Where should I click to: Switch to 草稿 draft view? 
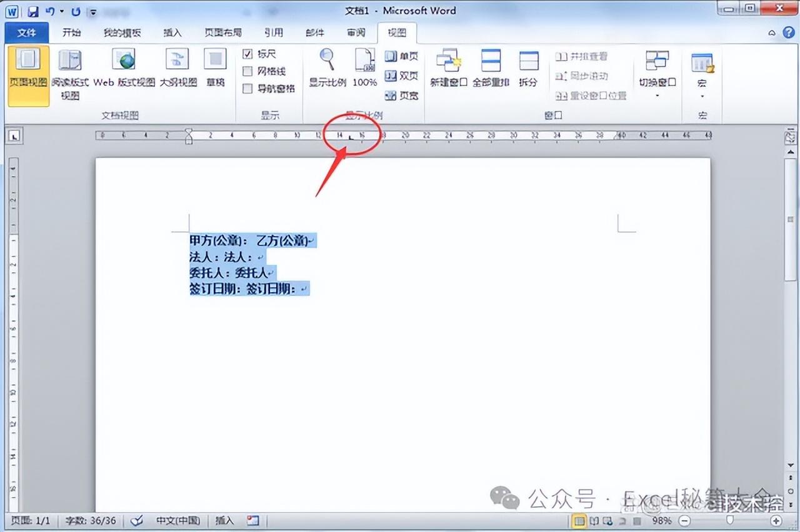point(216,69)
